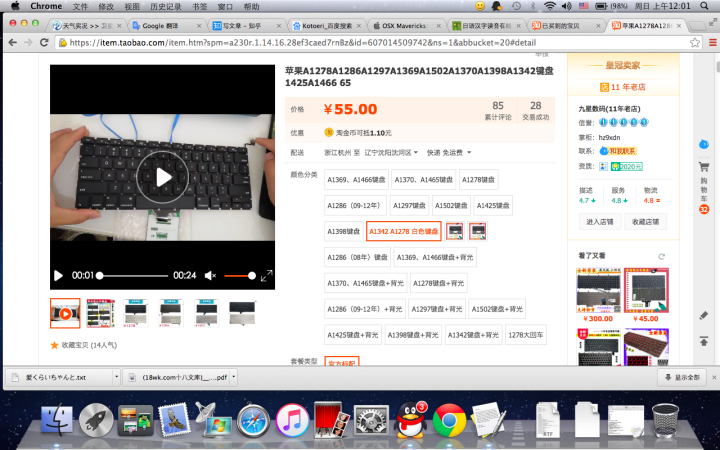
Task: Click the 28 交易成功 count
Action: (535, 111)
